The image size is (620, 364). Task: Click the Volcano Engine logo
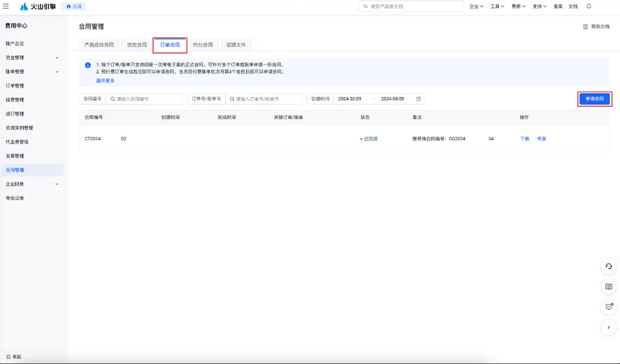pos(38,6)
